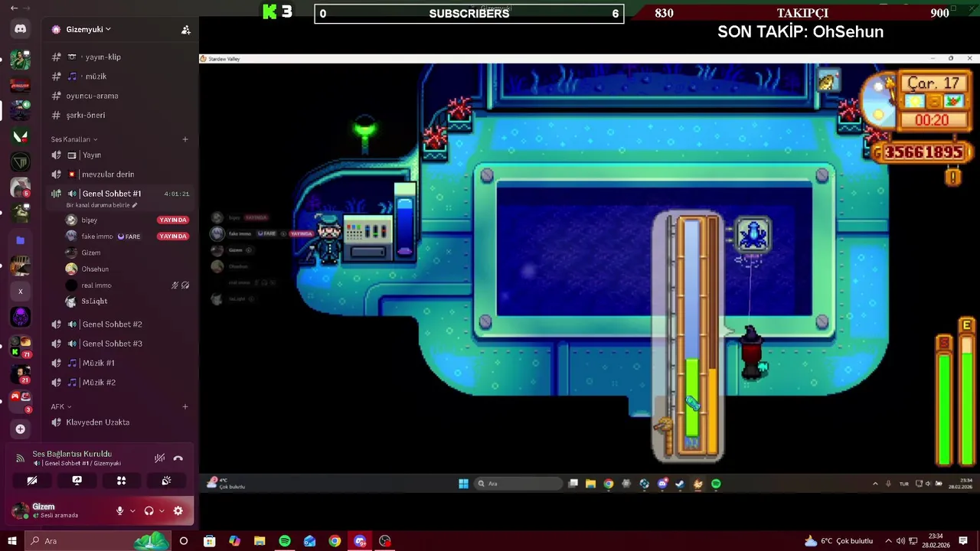Screen dimensions: 980x551
Task: Add a new Discord server
Action: tap(20, 429)
